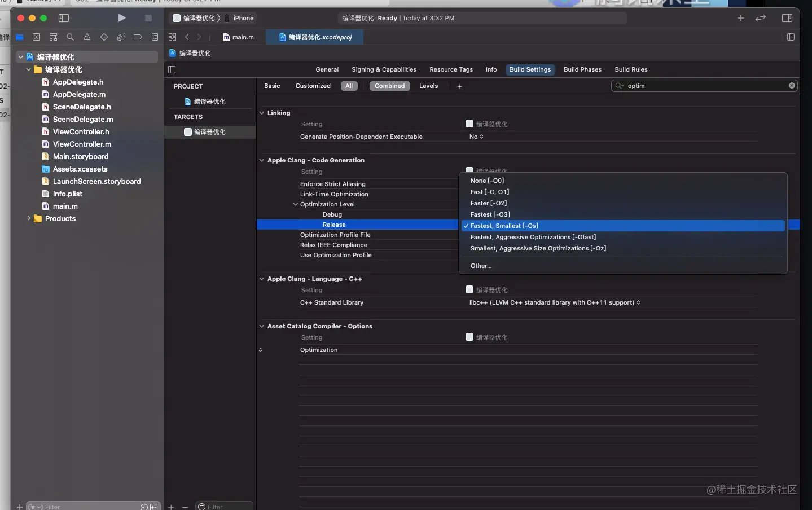Switch to the Info tab
This screenshot has width=812, height=510.
(x=491, y=69)
